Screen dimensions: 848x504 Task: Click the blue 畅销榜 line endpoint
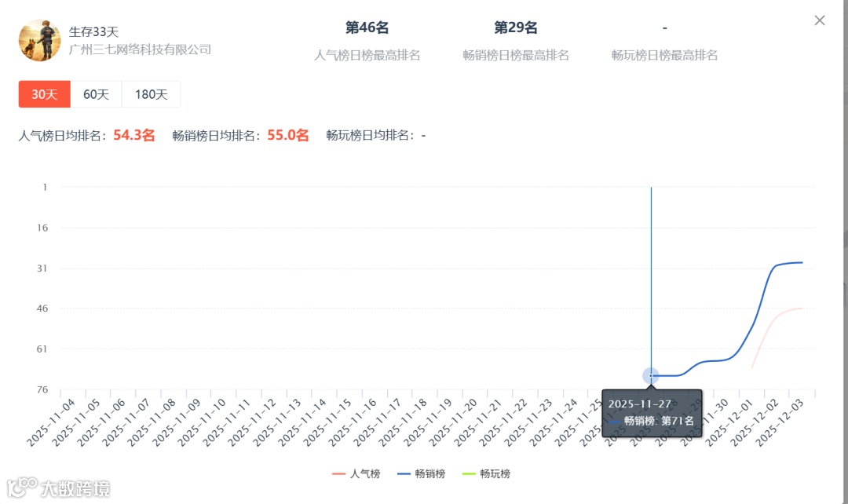tap(802, 263)
